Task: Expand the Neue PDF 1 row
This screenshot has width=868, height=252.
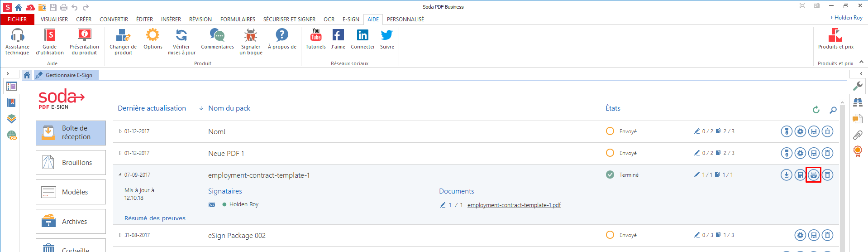Action: (x=120, y=153)
